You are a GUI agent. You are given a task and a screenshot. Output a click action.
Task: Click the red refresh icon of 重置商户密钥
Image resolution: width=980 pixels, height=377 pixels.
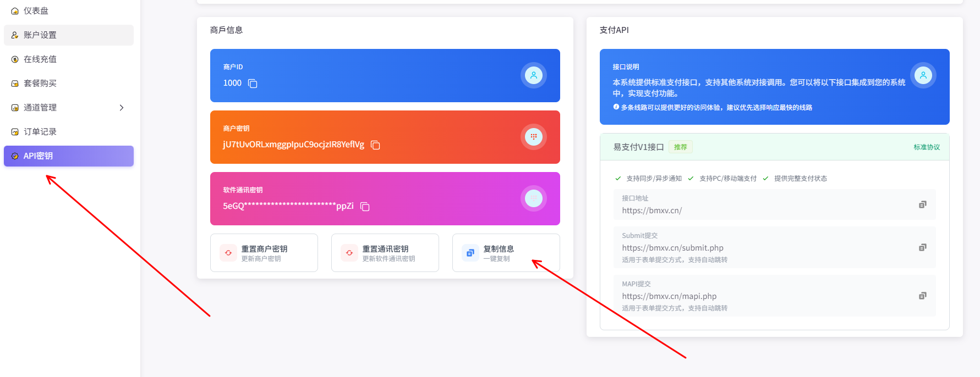[228, 253]
